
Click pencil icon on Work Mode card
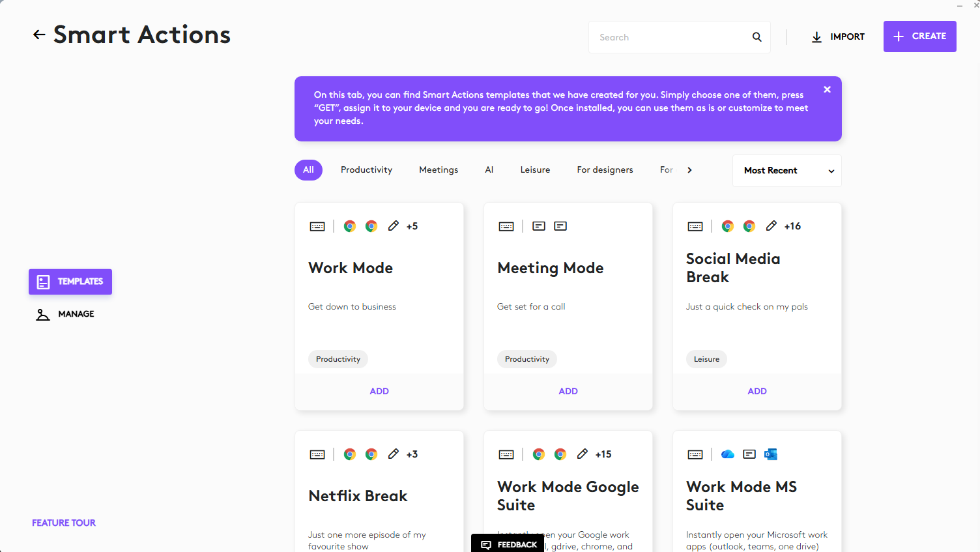393,225
